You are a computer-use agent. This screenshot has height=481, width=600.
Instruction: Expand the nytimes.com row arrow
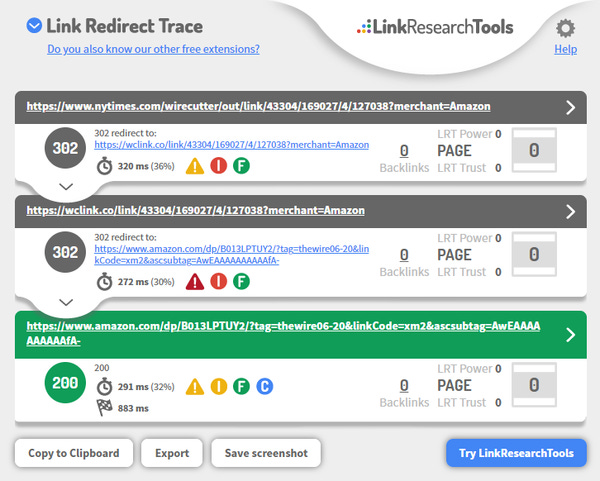coord(570,108)
